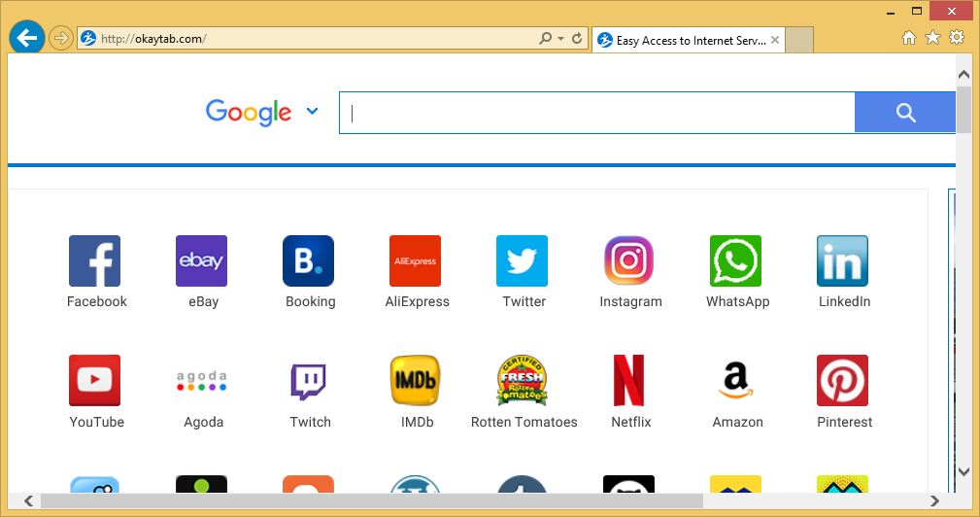The height and width of the screenshot is (517, 980).
Task: Open the IMDb shortcut icon
Action: coord(415,380)
